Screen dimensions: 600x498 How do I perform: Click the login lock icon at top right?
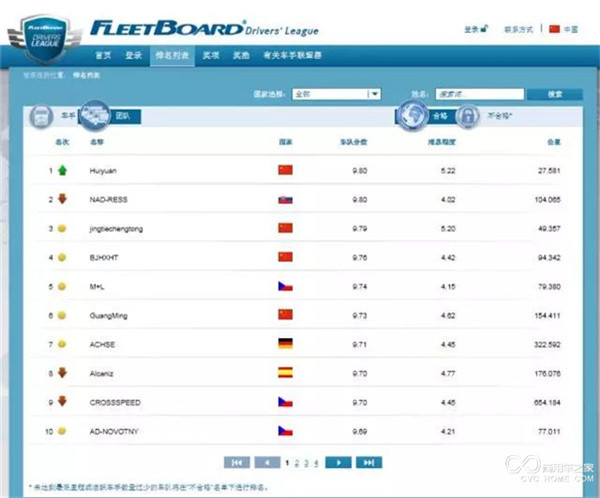tap(484, 28)
